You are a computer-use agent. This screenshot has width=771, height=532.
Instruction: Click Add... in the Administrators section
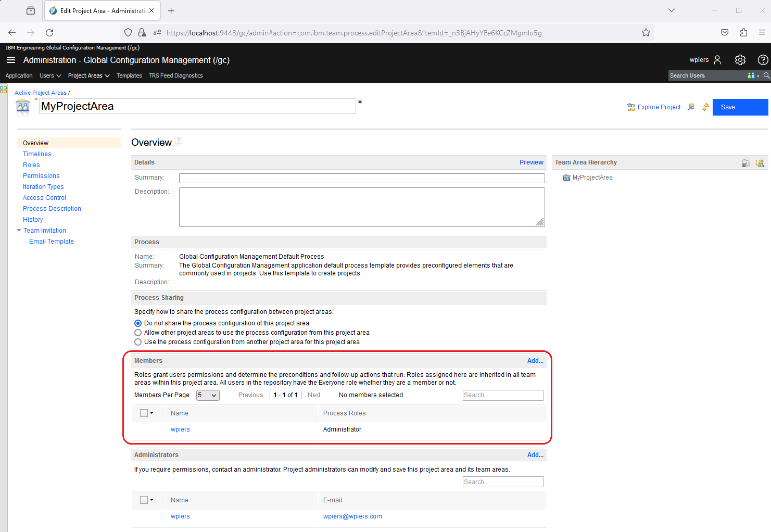pyautogui.click(x=535, y=455)
